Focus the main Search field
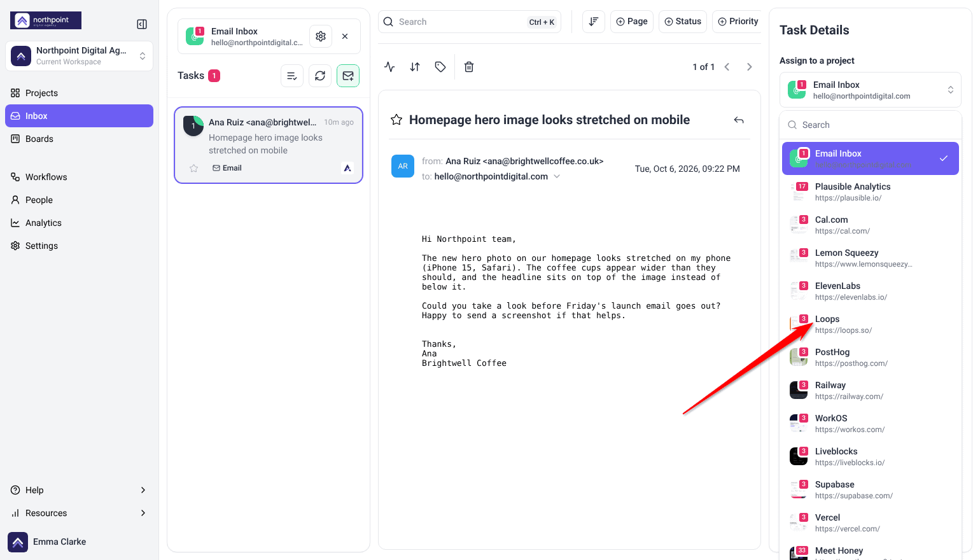Screen dimensions: 980x560 pos(470,22)
